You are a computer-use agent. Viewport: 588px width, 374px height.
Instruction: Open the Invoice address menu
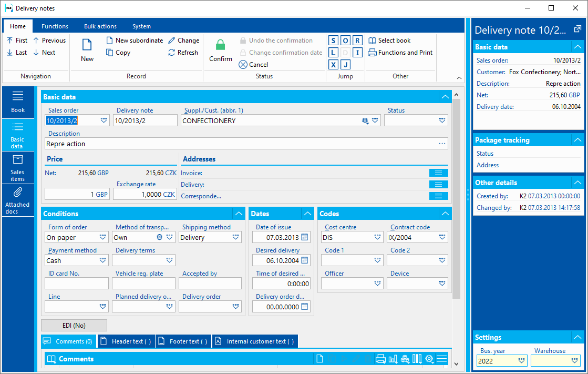tap(438, 173)
